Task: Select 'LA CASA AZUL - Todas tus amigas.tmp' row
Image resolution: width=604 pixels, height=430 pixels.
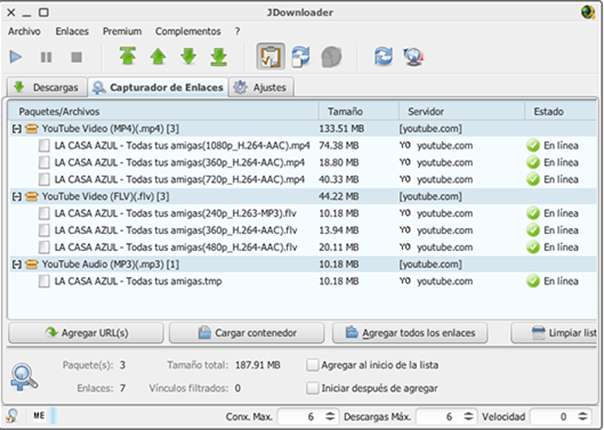Action: (x=302, y=281)
